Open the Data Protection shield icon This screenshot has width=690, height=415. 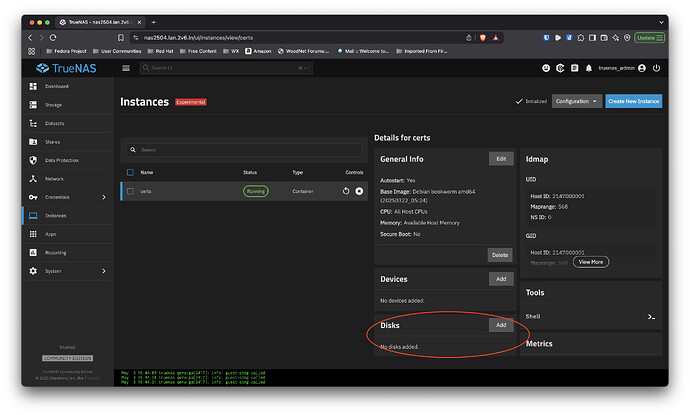33,160
